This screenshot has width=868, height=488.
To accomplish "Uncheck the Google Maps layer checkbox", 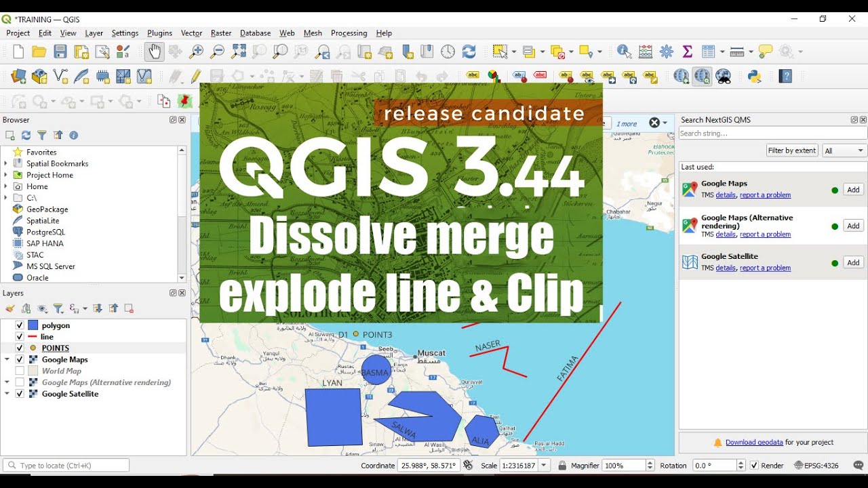I will 20,360.
